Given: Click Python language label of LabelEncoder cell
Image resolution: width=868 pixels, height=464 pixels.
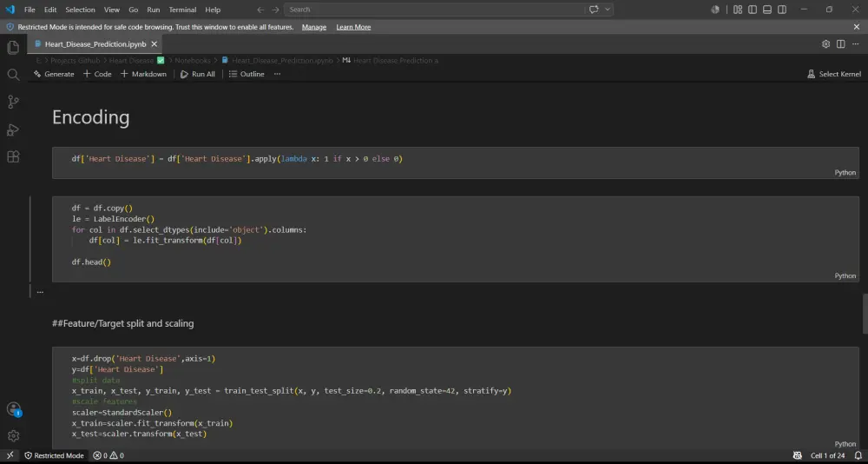Looking at the screenshot, I should [x=845, y=275].
